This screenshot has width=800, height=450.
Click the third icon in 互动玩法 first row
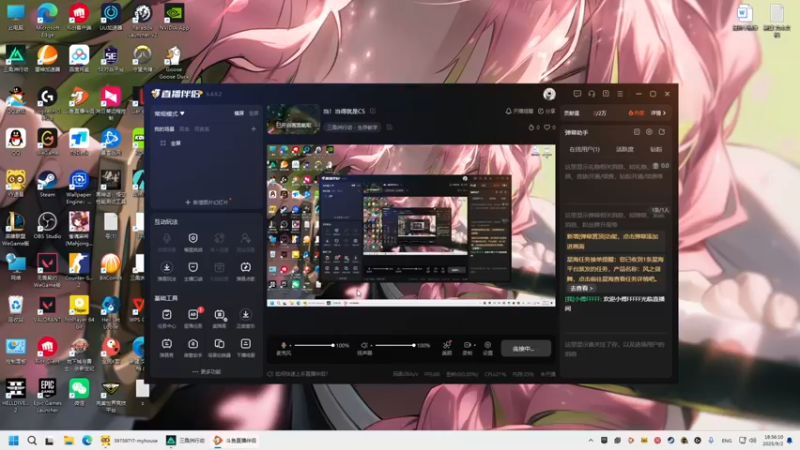[219, 238]
